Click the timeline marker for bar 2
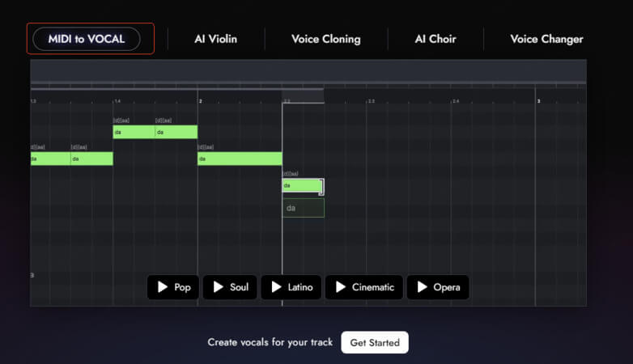 click(x=200, y=101)
